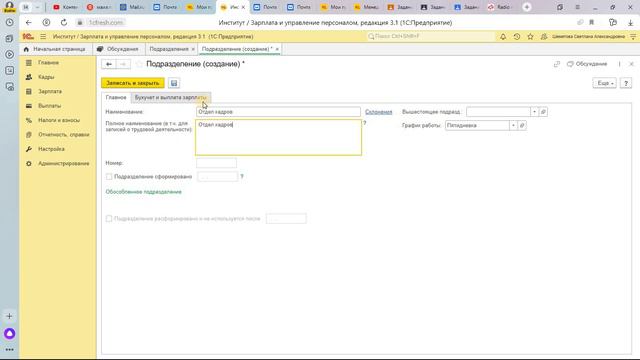Open the Склонения link
The image size is (640, 360).
coord(378,112)
